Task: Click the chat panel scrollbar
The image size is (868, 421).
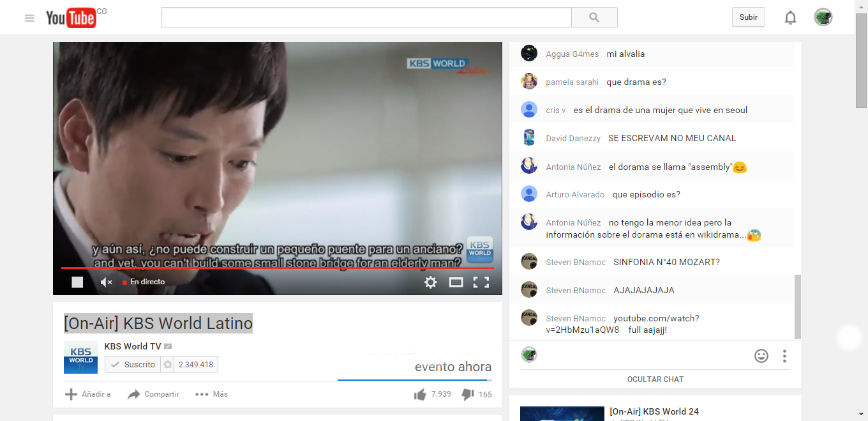Action: click(x=798, y=307)
